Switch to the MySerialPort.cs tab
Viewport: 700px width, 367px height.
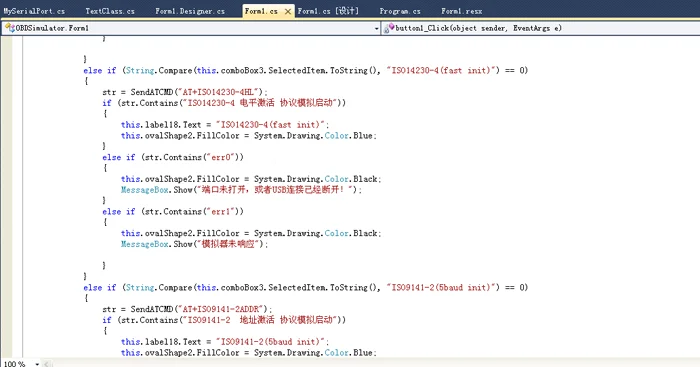pos(34,11)
